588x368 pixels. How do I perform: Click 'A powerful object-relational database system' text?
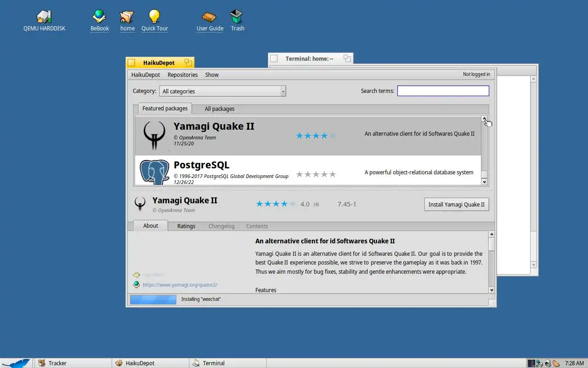(x=419, y=172)
